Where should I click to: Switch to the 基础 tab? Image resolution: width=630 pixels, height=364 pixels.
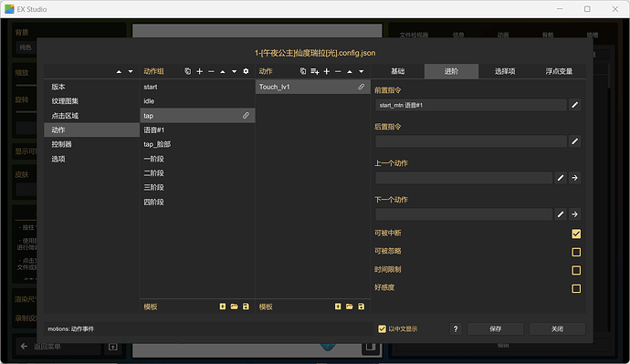[398, 71]
